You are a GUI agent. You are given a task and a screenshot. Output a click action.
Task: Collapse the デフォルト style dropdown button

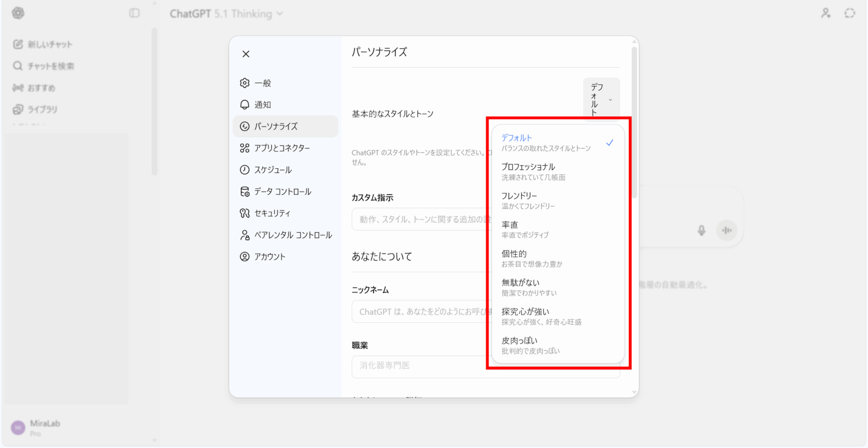[601, 100]
